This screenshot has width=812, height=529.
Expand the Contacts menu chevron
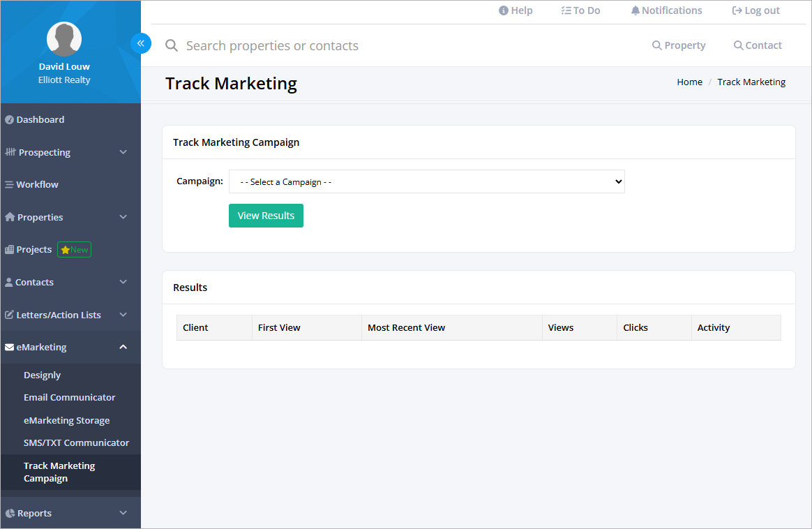coord(123,282)
